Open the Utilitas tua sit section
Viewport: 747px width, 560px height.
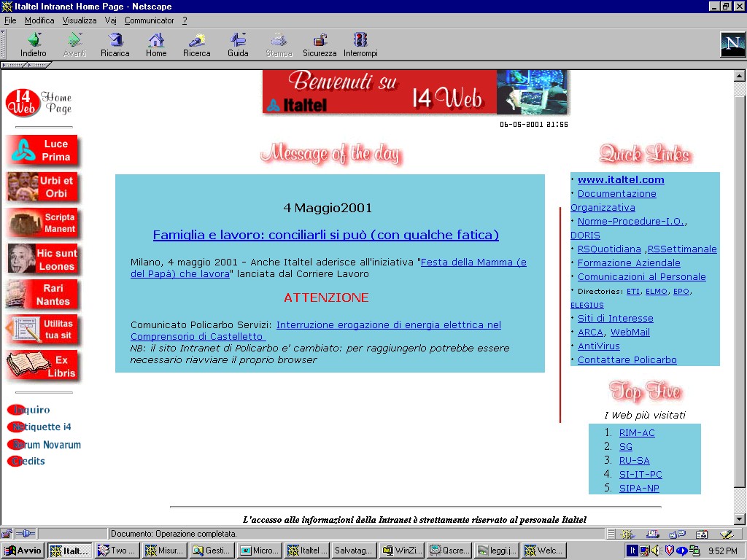(42, 330)
